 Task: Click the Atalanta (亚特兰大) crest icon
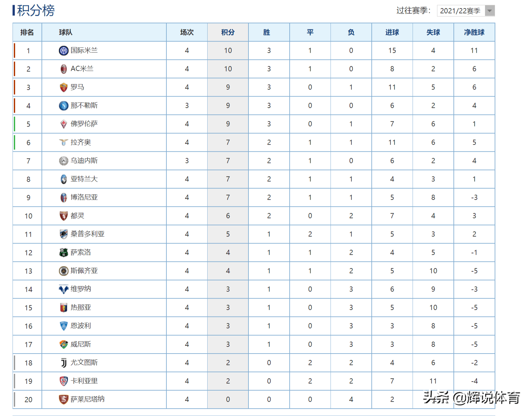pyautogui.click(x=64, y=179)
